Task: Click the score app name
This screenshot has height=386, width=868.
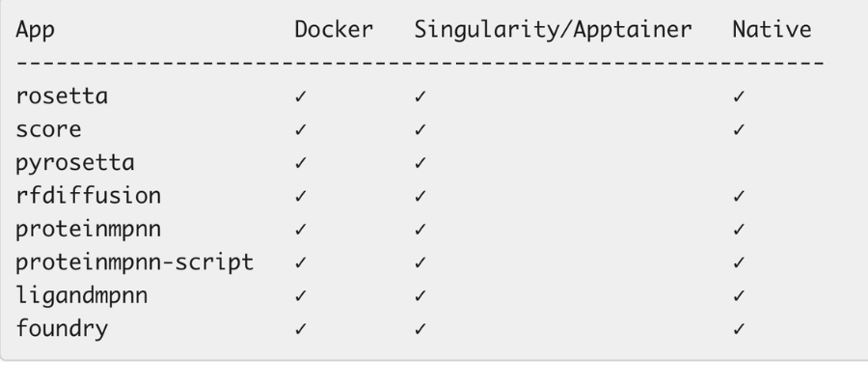Action: pyautogui.click(x=47, y=130)
